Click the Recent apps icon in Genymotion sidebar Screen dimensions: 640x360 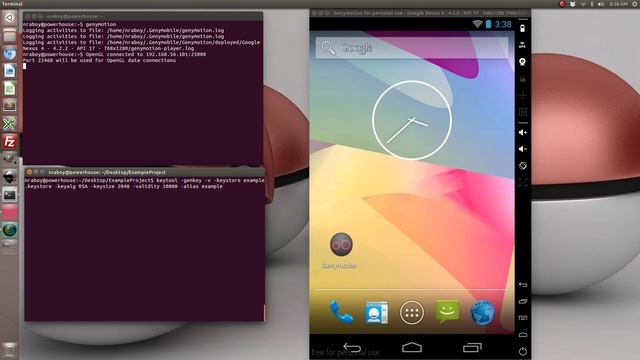(x=523, y=301)
